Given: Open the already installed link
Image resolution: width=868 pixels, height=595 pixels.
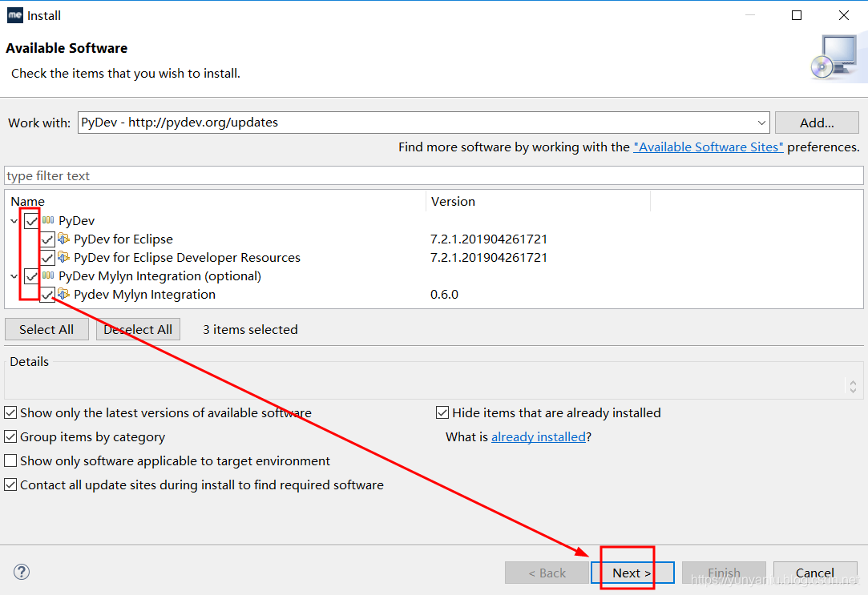Looking at the screenshot, I should pos(539,437).
